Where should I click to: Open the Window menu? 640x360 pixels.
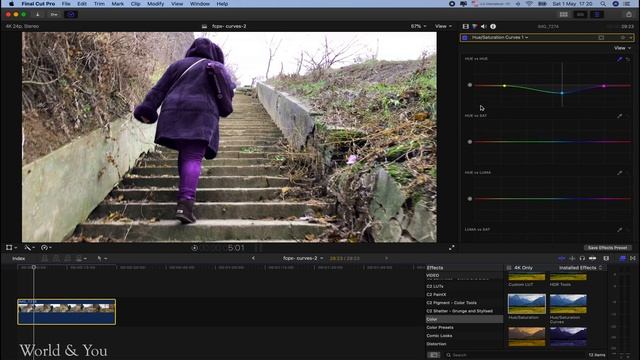click(200, 4)
